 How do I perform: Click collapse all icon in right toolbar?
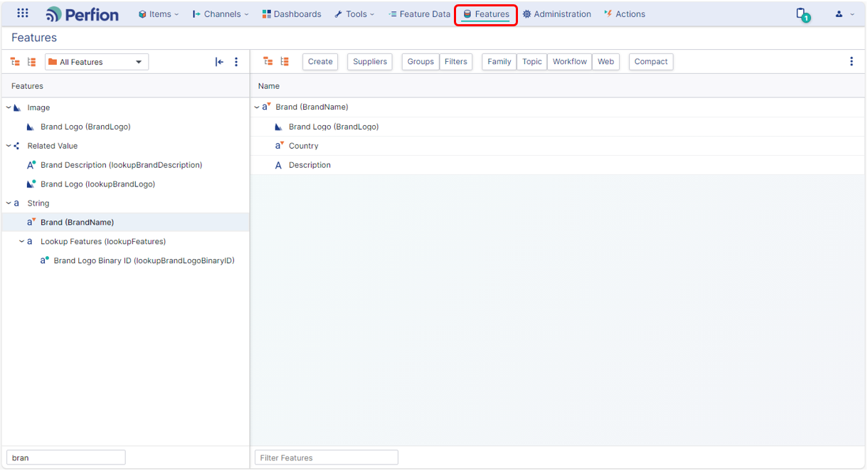(x=285, y=62)
